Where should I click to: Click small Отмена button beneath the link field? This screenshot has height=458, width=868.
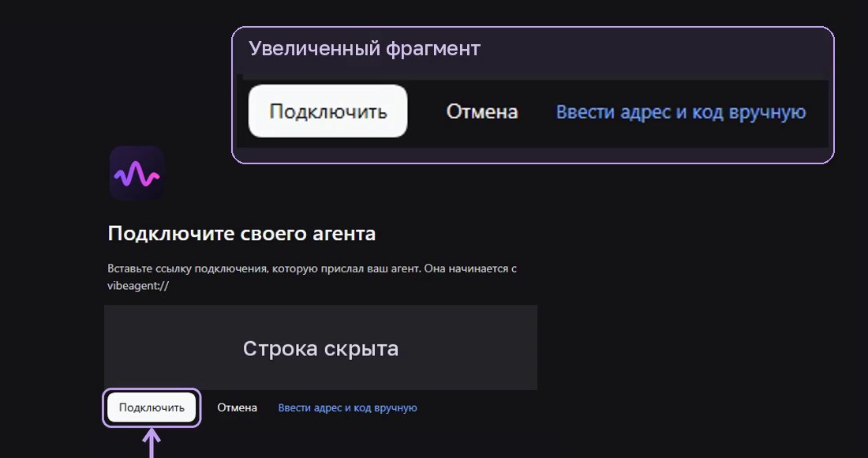tap(237, 407)
